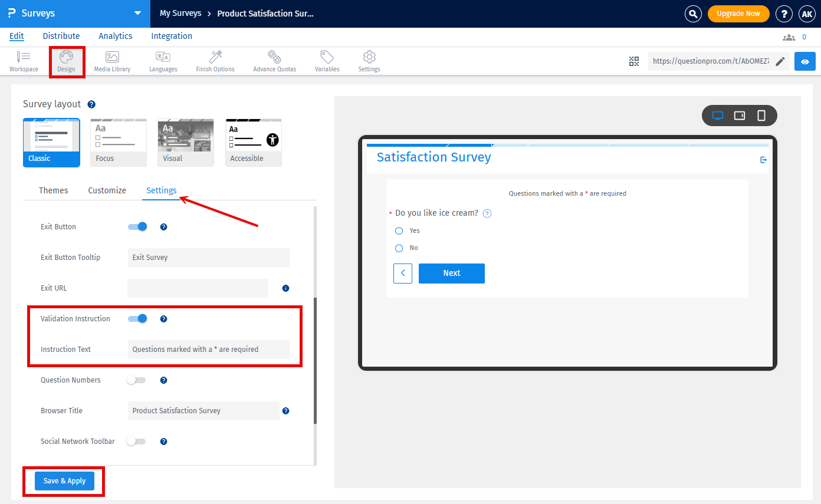Open the survey preview eye icon

(x=804, y=61)
